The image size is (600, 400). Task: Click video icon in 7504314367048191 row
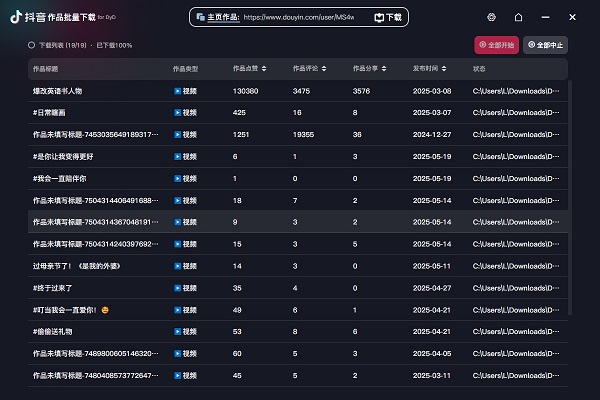pyautogui.click(x=178, y=222)
